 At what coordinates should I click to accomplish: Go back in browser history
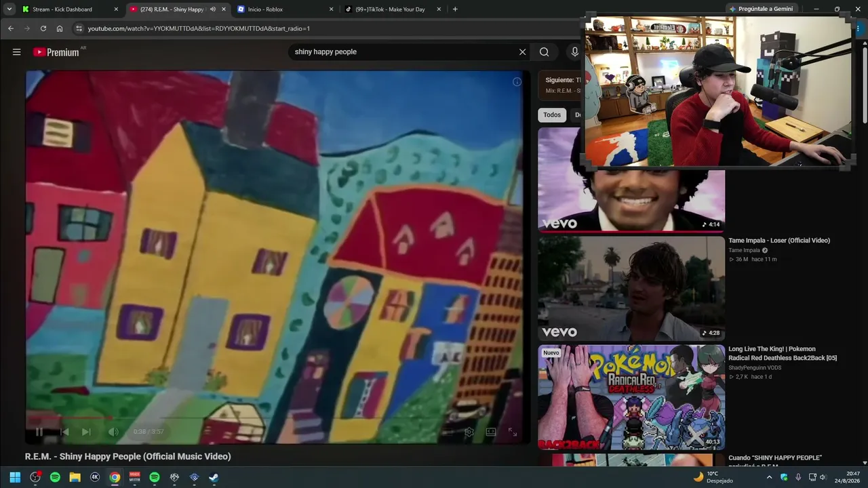pos(11,28)
